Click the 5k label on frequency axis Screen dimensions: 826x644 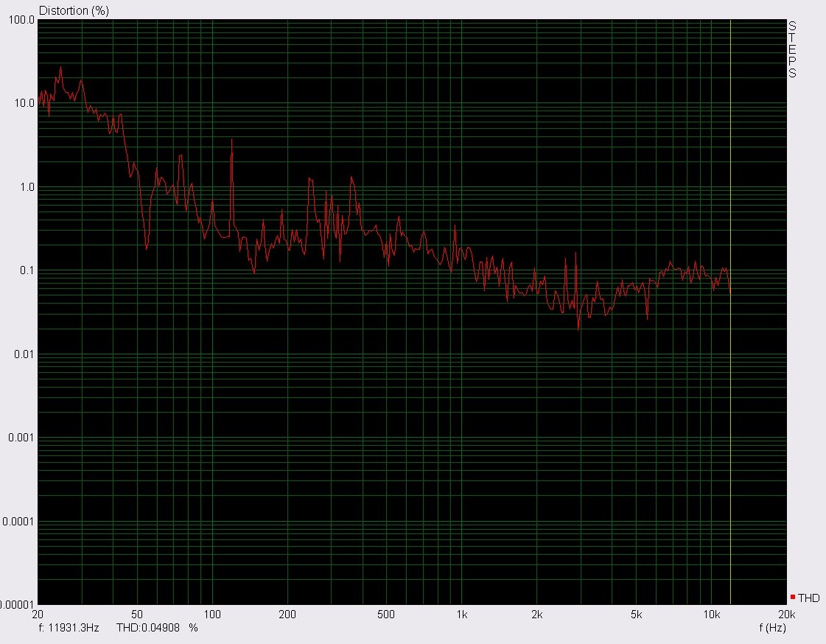[637, 614]
